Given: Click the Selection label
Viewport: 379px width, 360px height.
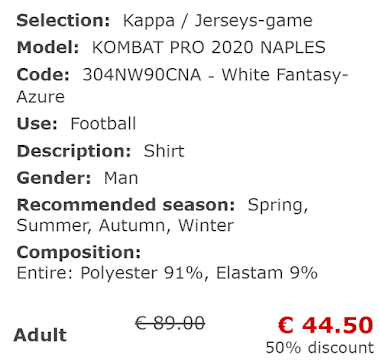Looking at the screenshot, I should [63, 21].
